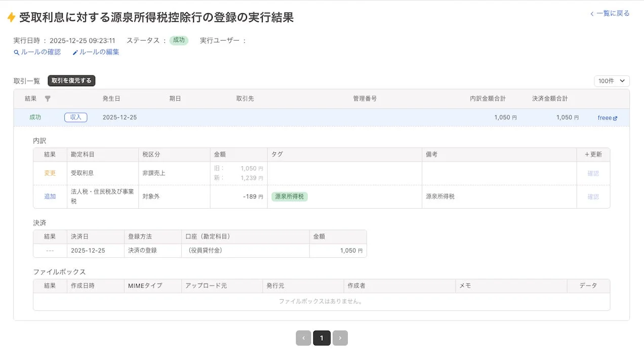The height and width of the screenshot is (354, 644).
Task: Open freee via the external link icon
Action: coord(616,117)
